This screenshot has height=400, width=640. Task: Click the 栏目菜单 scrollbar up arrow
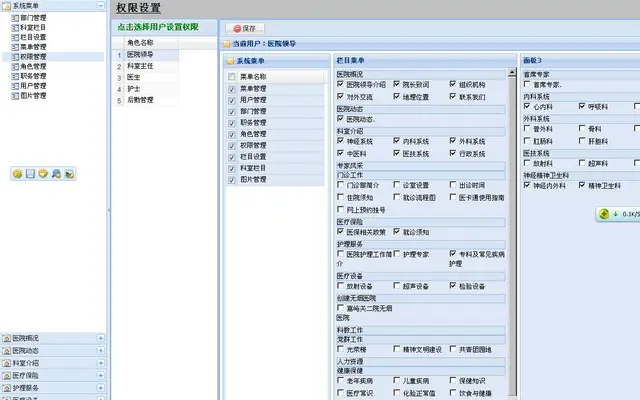(x=512, y=73)
